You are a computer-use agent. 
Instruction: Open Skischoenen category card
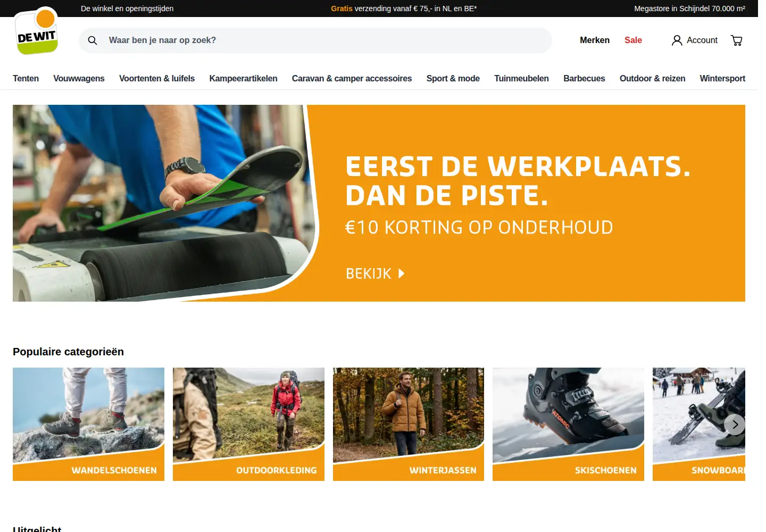[568, 424]
